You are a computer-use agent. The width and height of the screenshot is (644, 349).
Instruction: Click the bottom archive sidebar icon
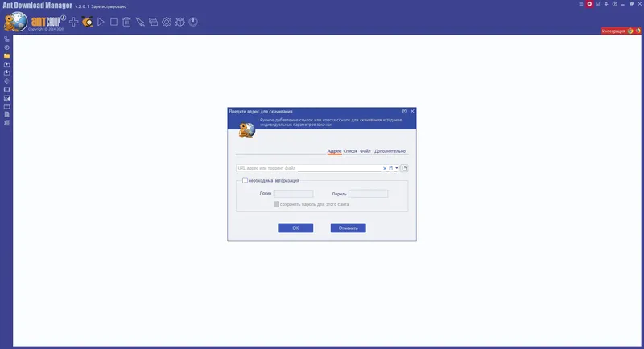[6, 123]
